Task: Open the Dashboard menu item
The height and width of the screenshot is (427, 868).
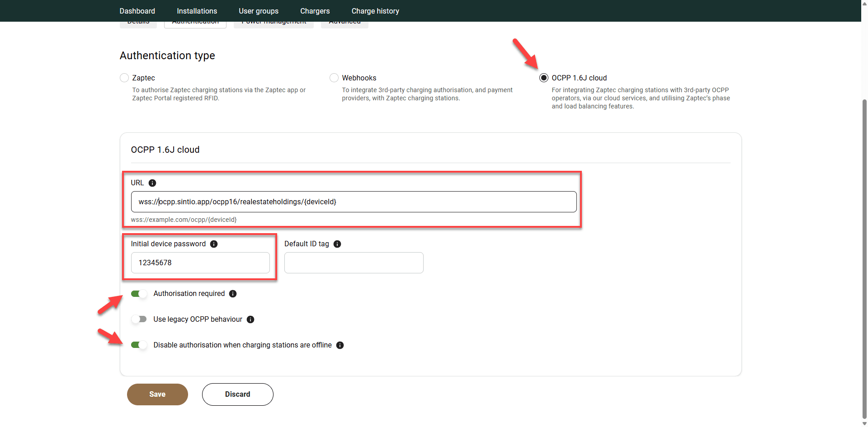Action: point(137,11)
